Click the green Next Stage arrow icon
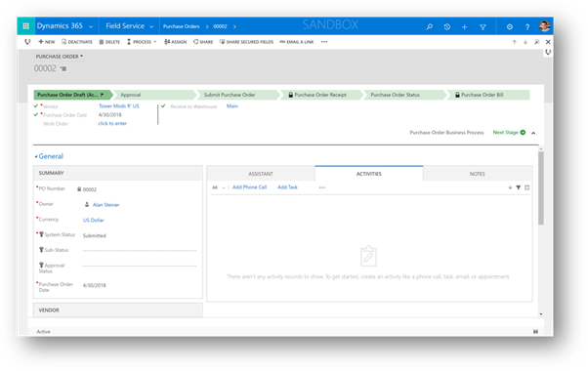The width and height of the screenshot is (588, 371). point(523,132)
